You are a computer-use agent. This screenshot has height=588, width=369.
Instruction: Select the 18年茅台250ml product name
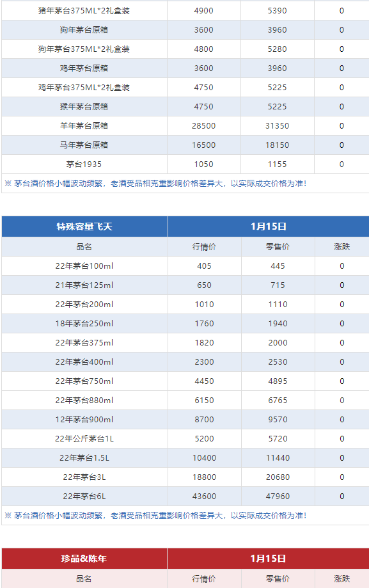tap(84, 324)
